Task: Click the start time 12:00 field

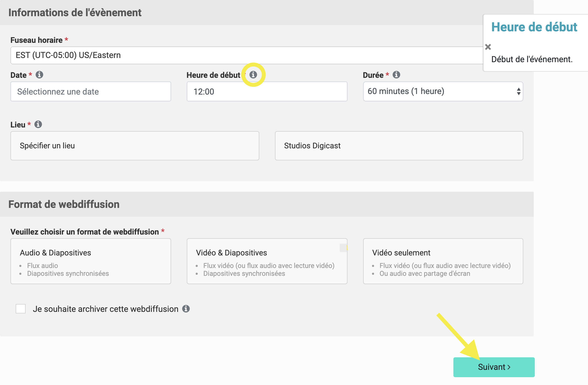Action: click(267, 92)
